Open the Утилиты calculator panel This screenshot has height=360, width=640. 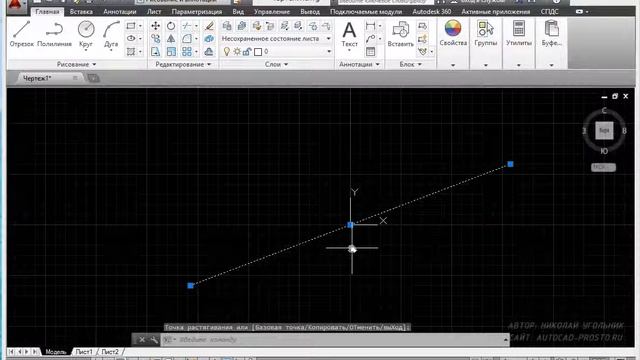(519, 33)
